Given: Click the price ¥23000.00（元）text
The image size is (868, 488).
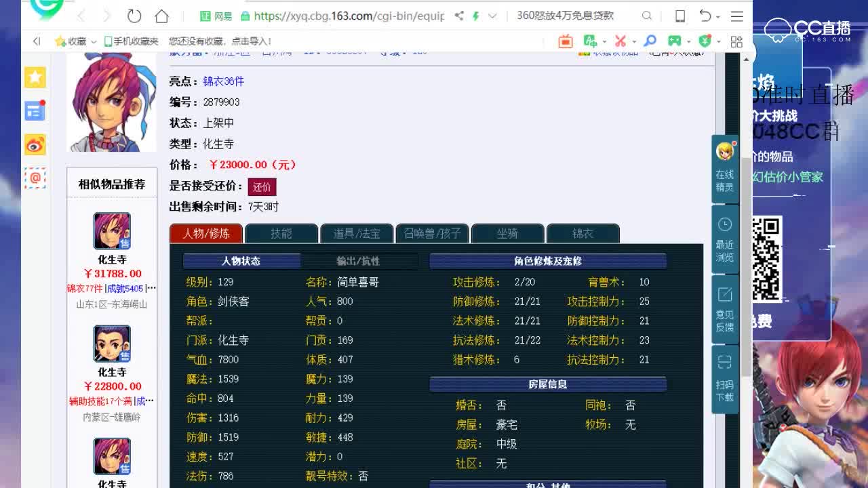Looking at the screenshot, I should point(253,165).
